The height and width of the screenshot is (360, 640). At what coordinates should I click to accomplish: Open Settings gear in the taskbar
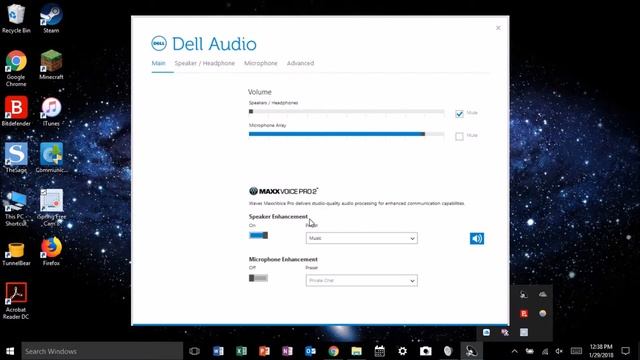tap(402, 351)
